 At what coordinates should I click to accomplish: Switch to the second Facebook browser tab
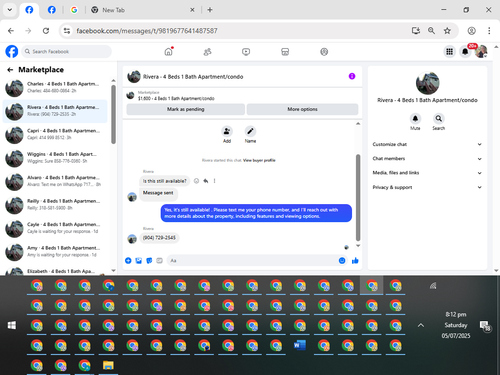click(x=52, y=10)
